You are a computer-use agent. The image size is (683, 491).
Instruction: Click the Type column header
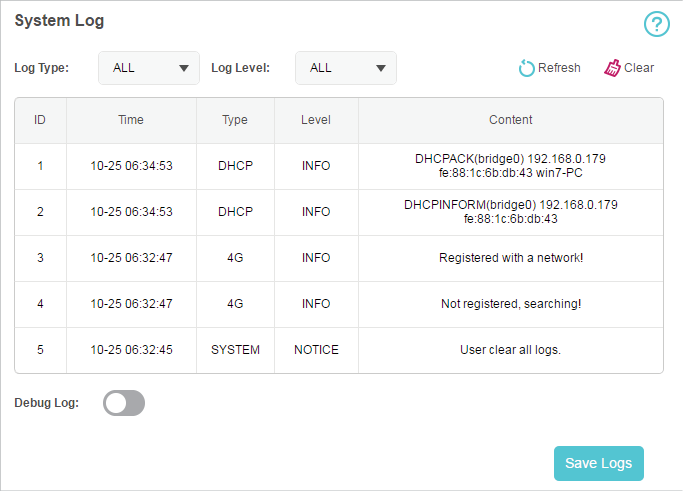(x=235, y=120)
